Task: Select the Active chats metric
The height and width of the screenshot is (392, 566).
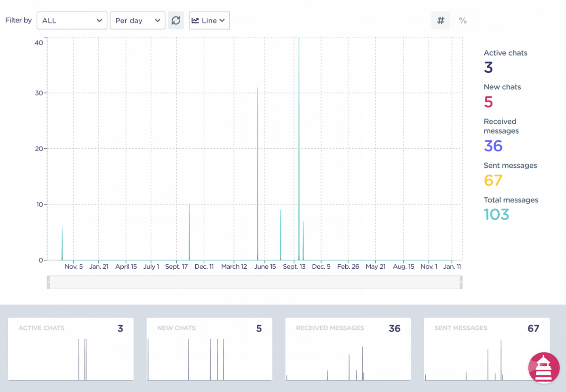Action: tap(505, 61)
